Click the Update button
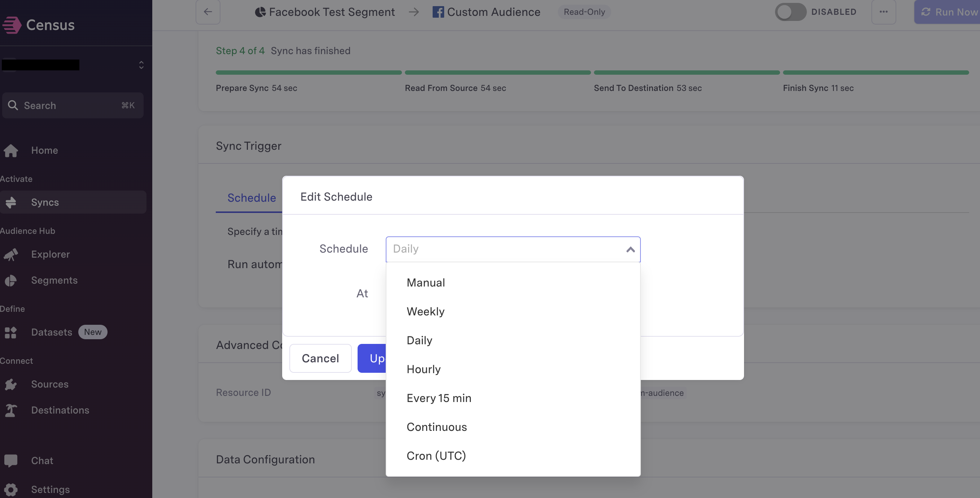This screenshot has height=498, width=980. click(372, 358)
